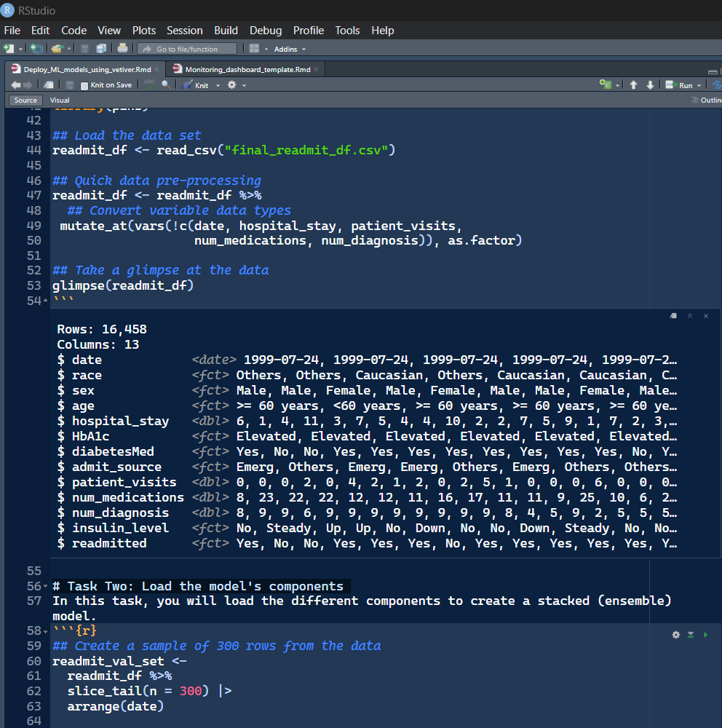722x728 pixels.
Task: Open the Code menu
Action: [74, 30]
